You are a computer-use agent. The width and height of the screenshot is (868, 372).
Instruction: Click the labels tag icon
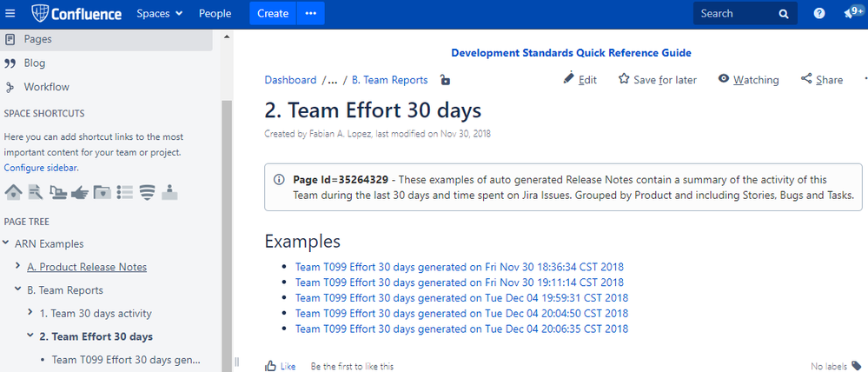coord(857,365)
